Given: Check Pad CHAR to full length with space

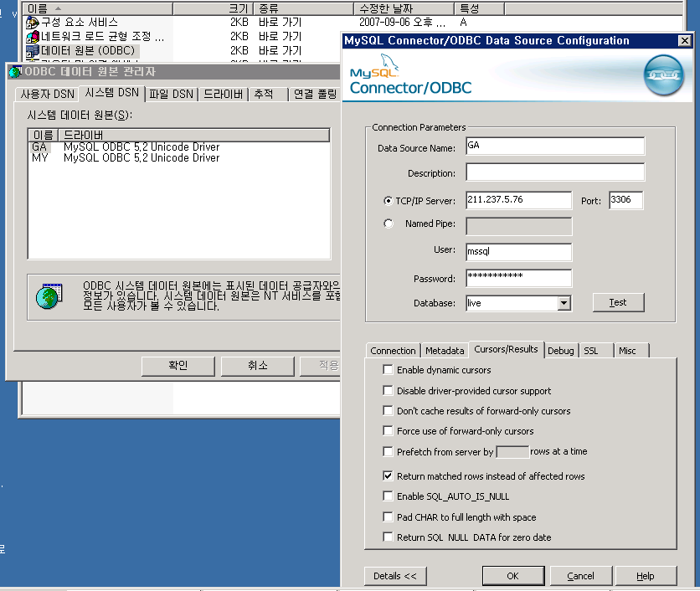Looking at the screenshot, I should (388, 516).
